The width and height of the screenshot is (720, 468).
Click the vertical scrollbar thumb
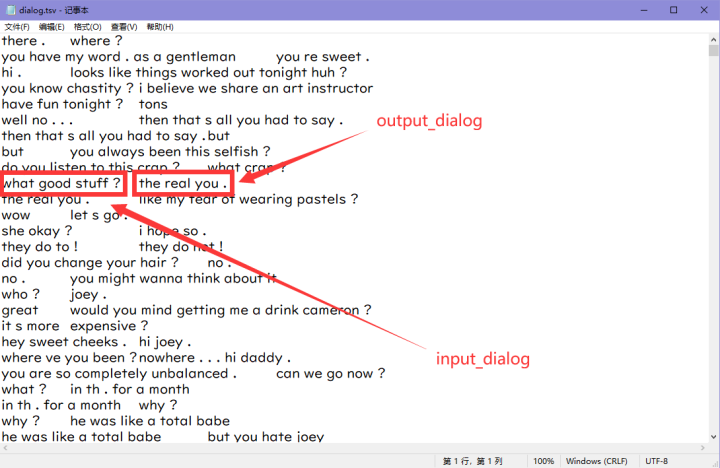[713, 51]
